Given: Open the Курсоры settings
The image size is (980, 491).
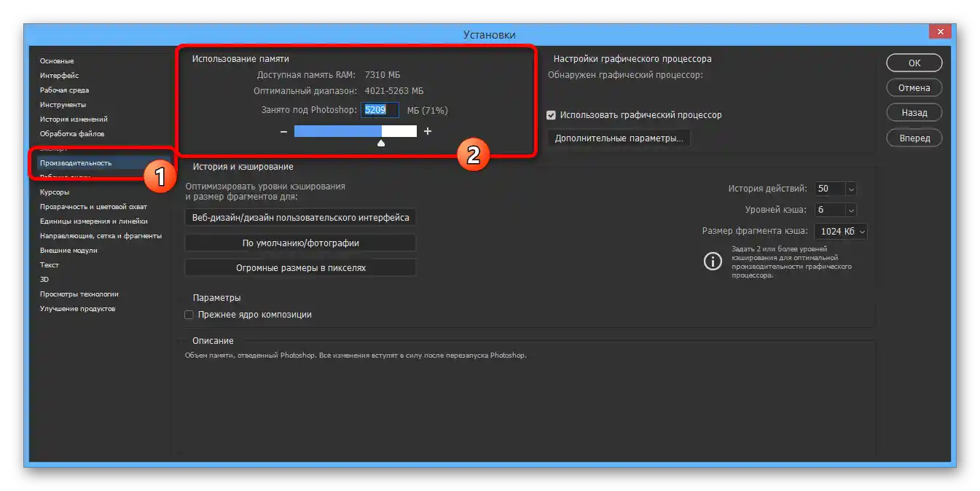Looking at the screenshot, I should coord(55,192).
